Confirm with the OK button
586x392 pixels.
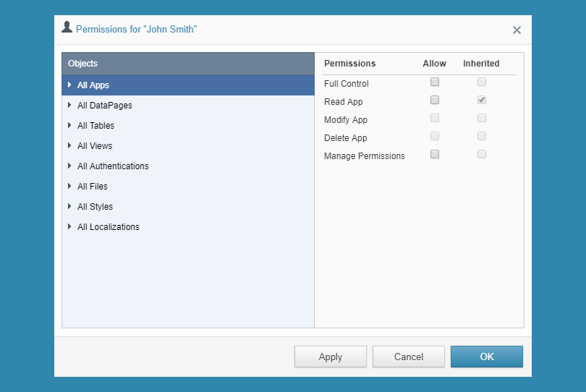point(487,357)
